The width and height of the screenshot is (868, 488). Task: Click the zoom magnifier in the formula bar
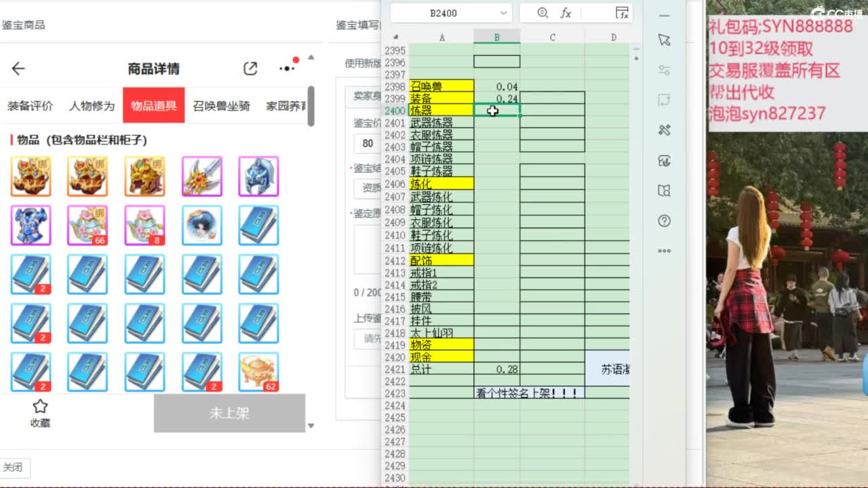click(542, 13)
